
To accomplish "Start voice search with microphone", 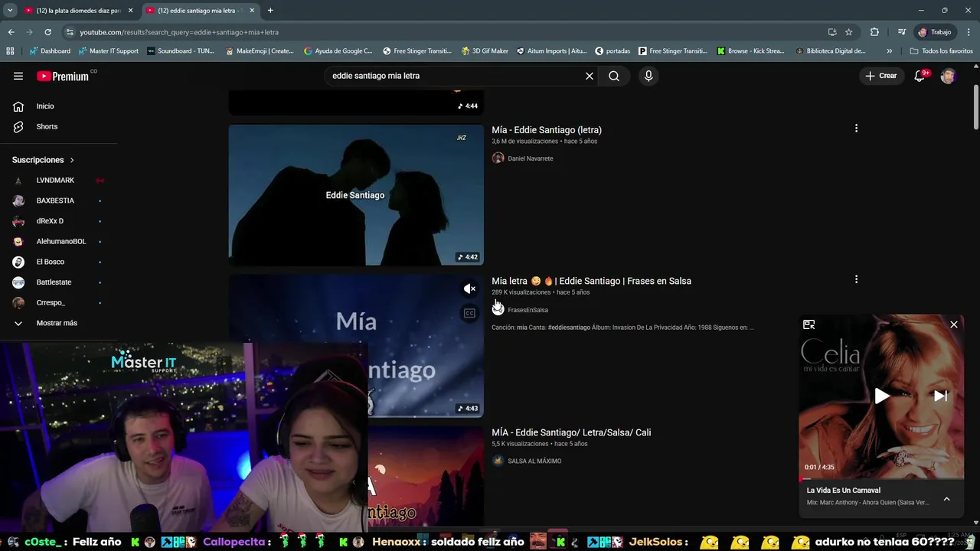I will click(648, 76).
